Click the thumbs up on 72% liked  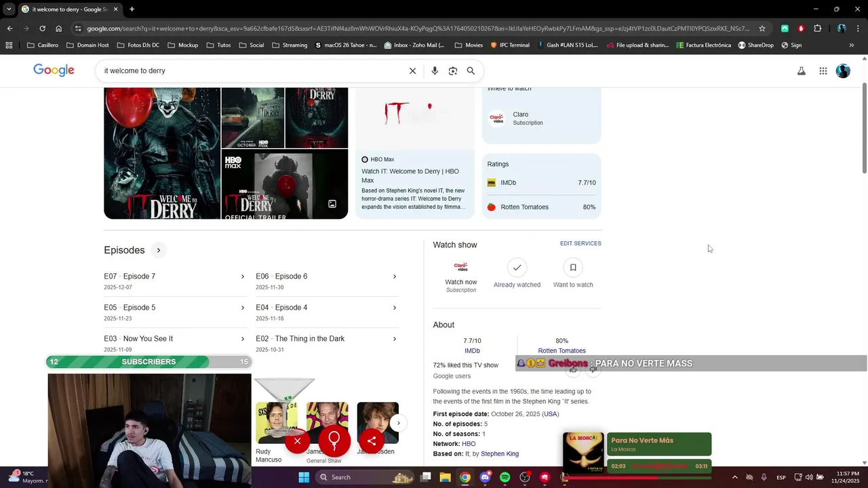pos(573,369)
